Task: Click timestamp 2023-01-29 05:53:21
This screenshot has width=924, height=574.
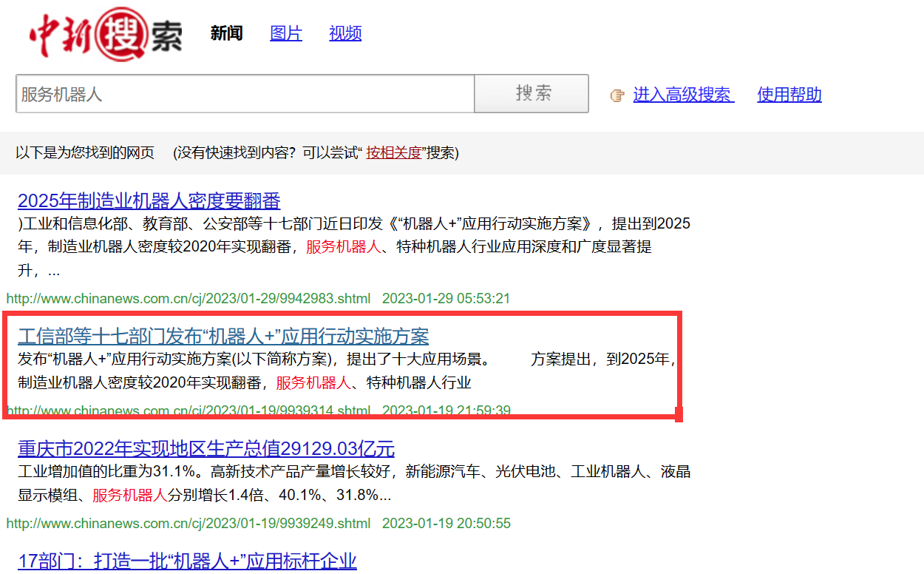Action: pos(446,299)
